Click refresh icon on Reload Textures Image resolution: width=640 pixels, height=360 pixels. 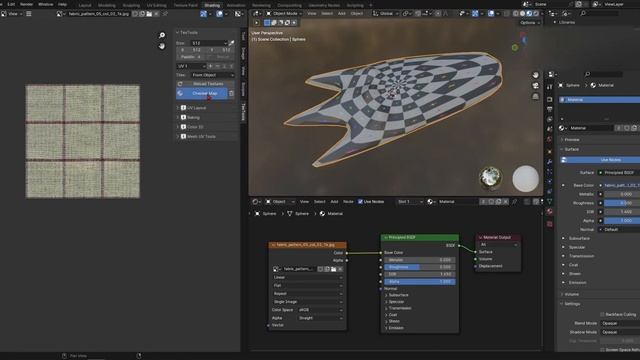[x=180, y=84]
